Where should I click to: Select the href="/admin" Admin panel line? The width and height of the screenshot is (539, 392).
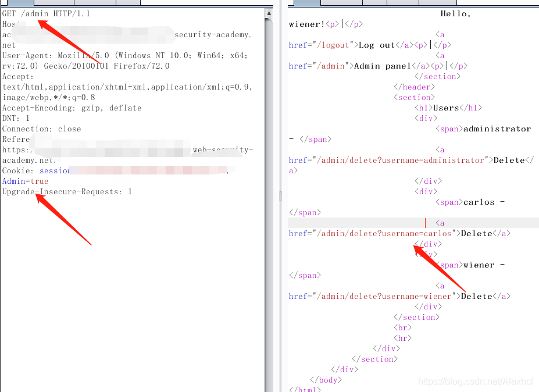(x=378, y=66)
